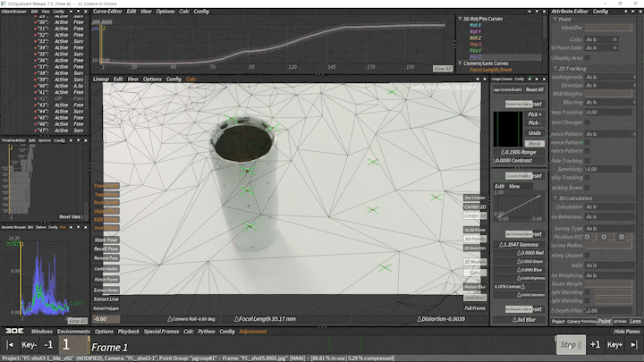This screenshot has height=362, width=644.
Task: Open the Survey Type dropdown
Action: (x=610, y=228)
